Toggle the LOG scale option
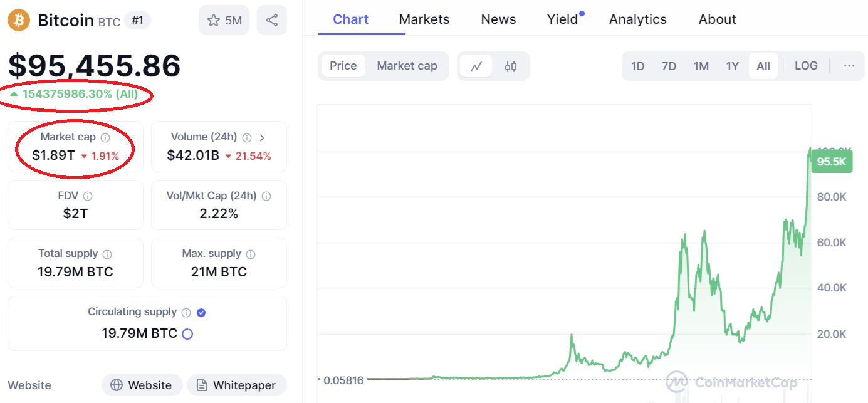The height and width of the screenshot is (403, 868). 806,66
